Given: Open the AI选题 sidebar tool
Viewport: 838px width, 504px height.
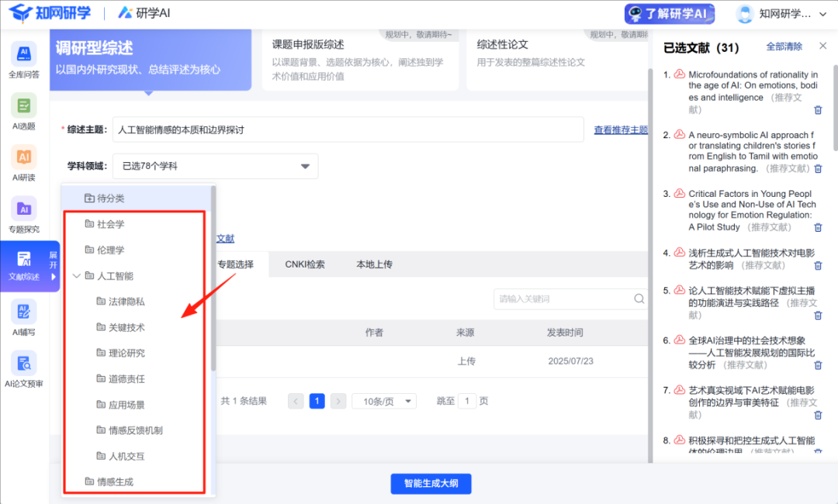Looking at the screenshot, I should pos(23,112).
